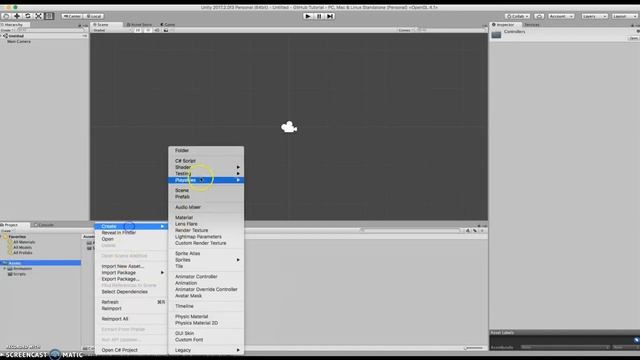Click Open C# Project menu item
640x360 pixels.
pyautogui.click(x=131, y=350)
